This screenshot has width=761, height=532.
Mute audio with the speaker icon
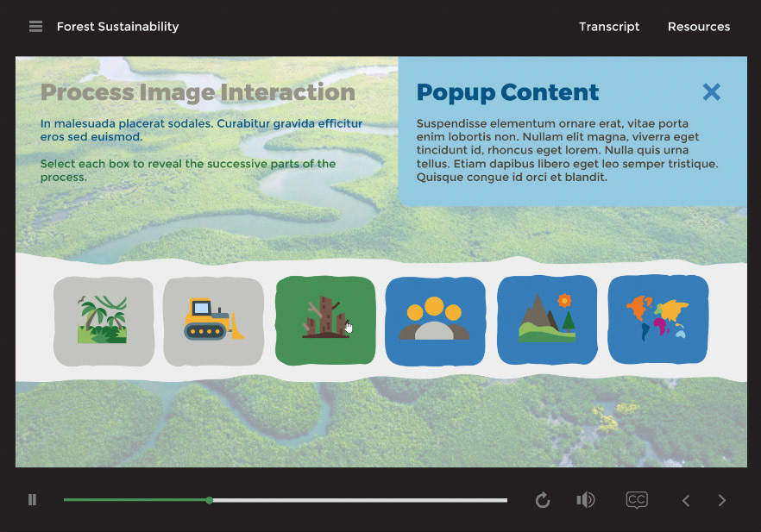[585, 499]
